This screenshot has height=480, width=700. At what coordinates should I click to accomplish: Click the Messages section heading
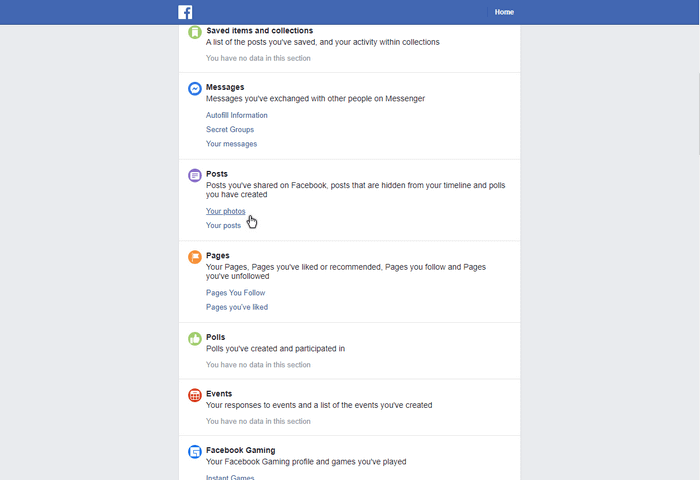point(225,87)
